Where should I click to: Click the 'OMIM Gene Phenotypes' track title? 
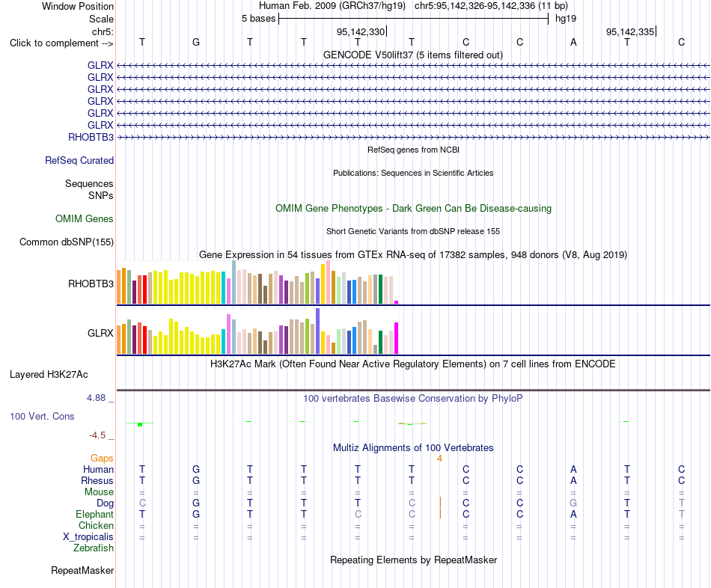tap(413, 209)
